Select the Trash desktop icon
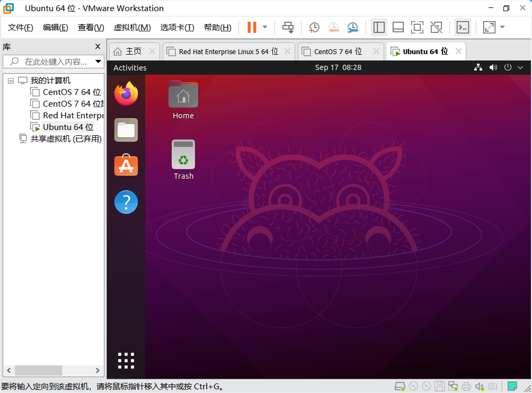The image size is (532, 393). [x=183, y=160]
